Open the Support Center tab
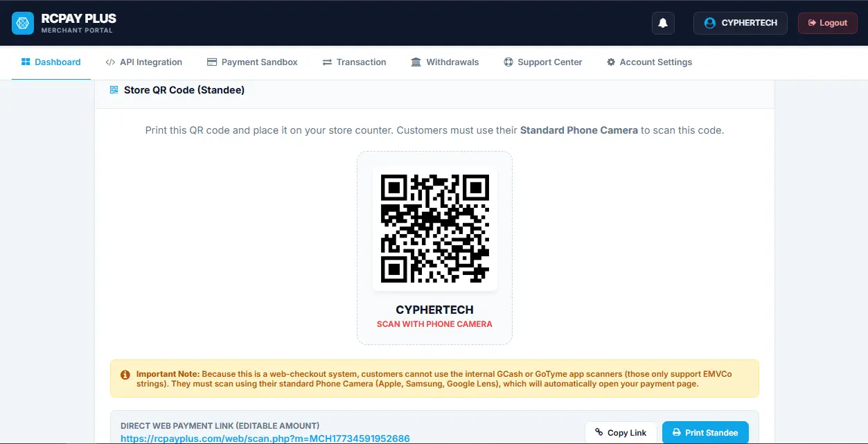Image resolution: width=868 pixels, height=444 pixels. coord(543,62)
